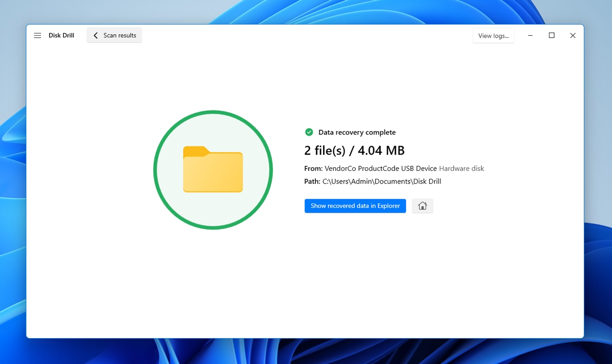This screenshot has width=612, height=364.
Task: Click the recovered folder icon
Action: tap(213, 170)
